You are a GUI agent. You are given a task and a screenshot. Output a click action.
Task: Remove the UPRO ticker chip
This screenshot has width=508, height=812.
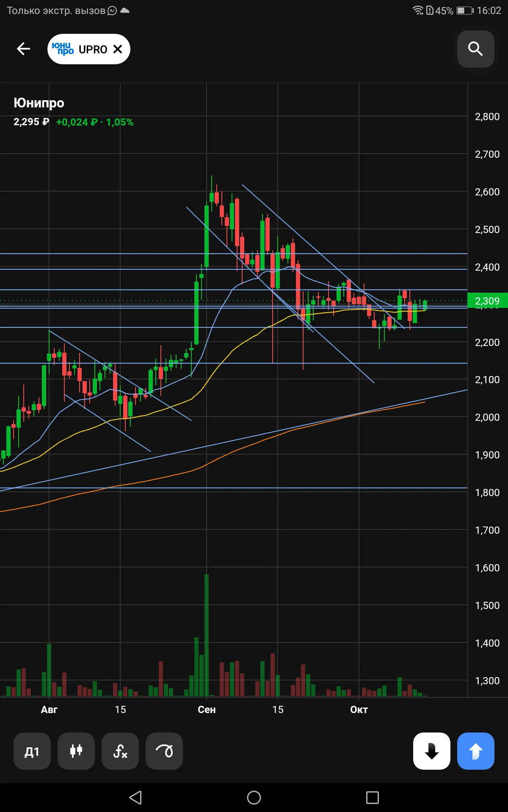(x=118, y=49)
